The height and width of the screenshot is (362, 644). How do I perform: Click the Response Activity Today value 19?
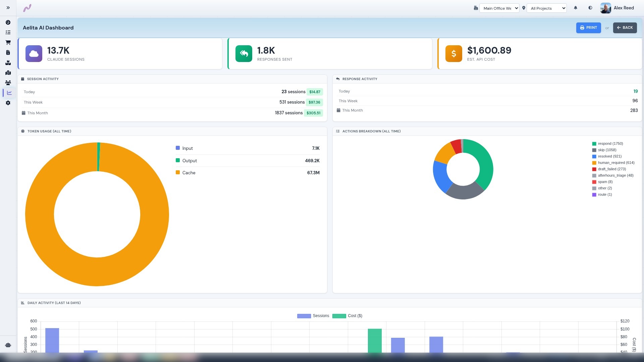[636, 92]
